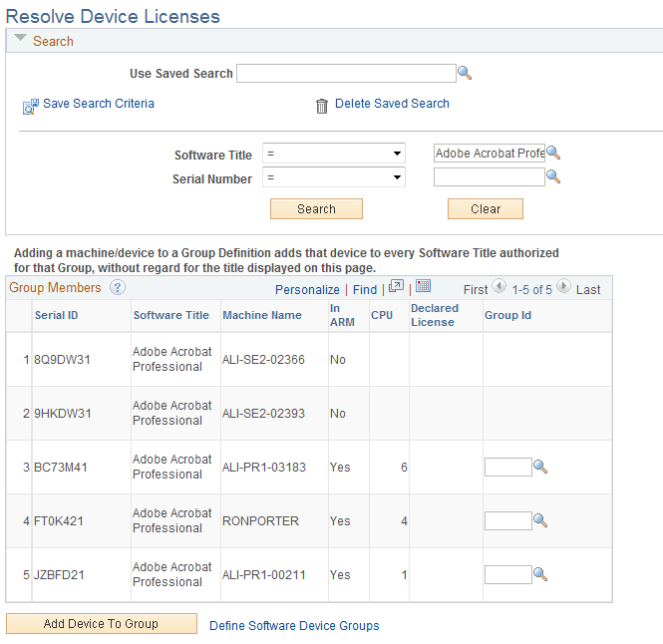Open the Software Title operator dropdown
Image resolution: width=663 pixels, height=644 pixels.
pos(334,154)
